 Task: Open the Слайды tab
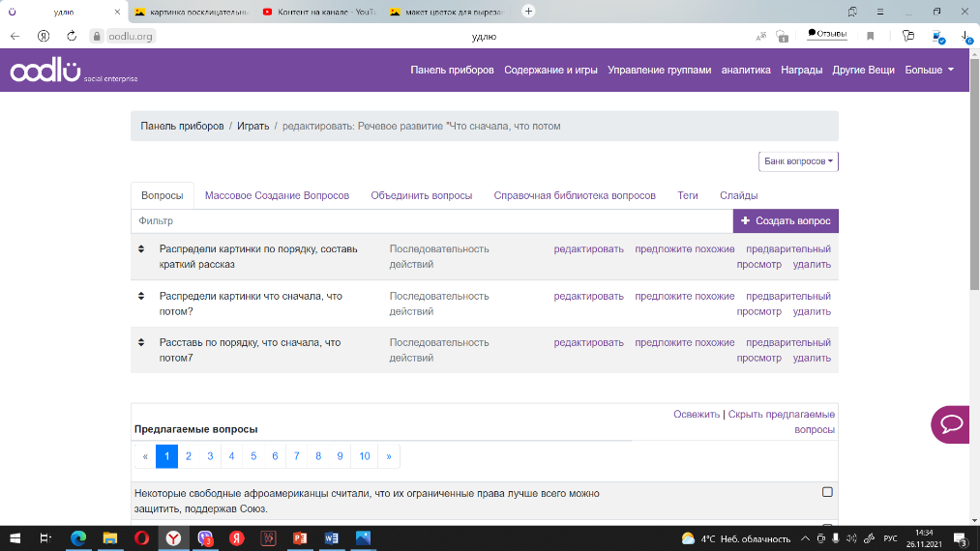(x=738, y=195)
